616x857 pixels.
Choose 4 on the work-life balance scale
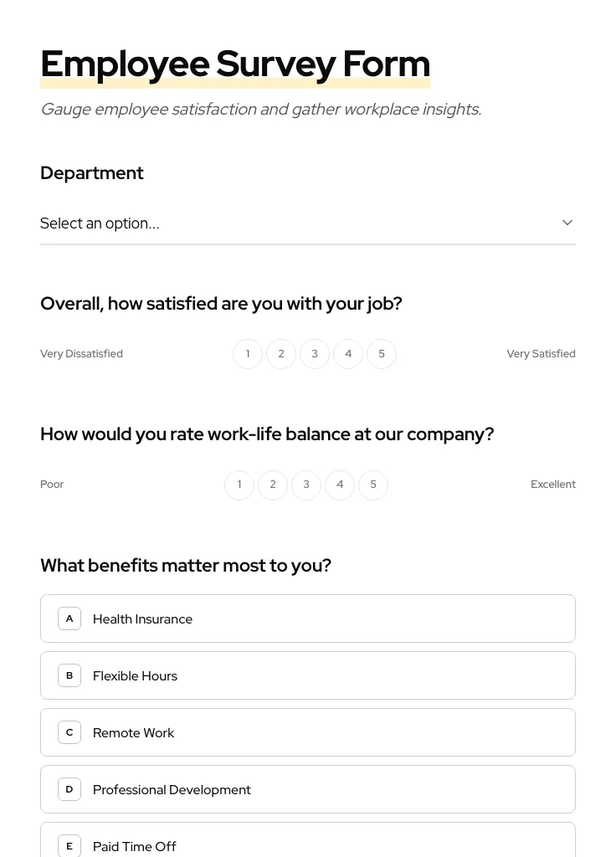coord(340,485)
